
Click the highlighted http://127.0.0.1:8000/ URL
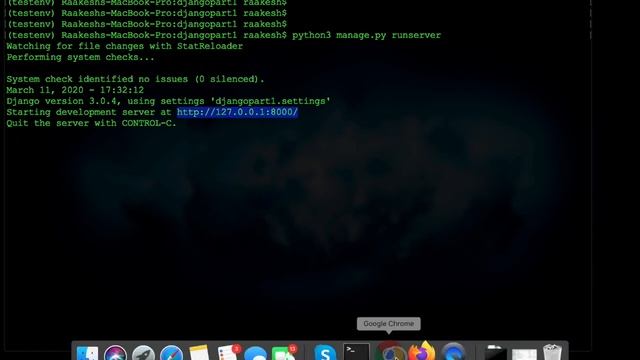pyautogui.click(x=238, y=112)
